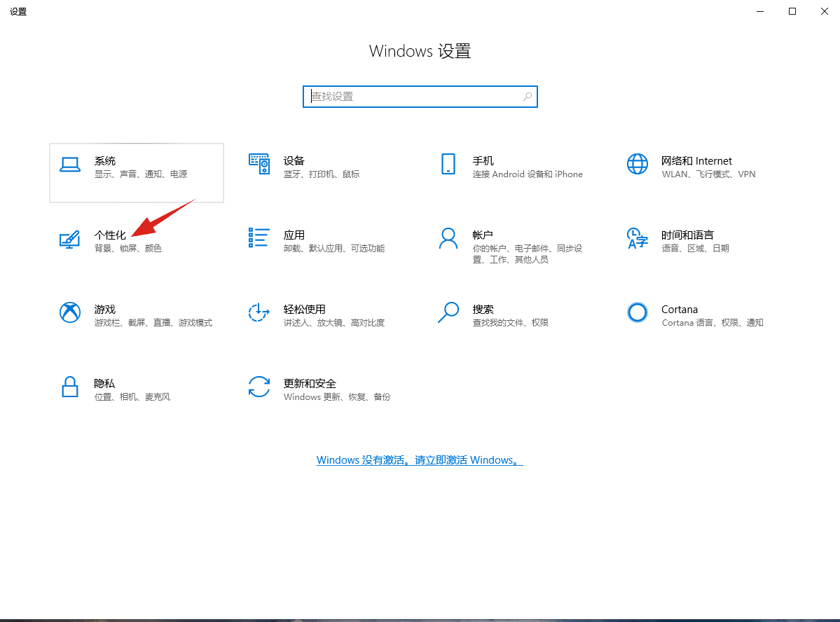The height and width of the screenshot is (622, 840).
Task: Click the text 位置、相机、麦克风
Action: 132,397
